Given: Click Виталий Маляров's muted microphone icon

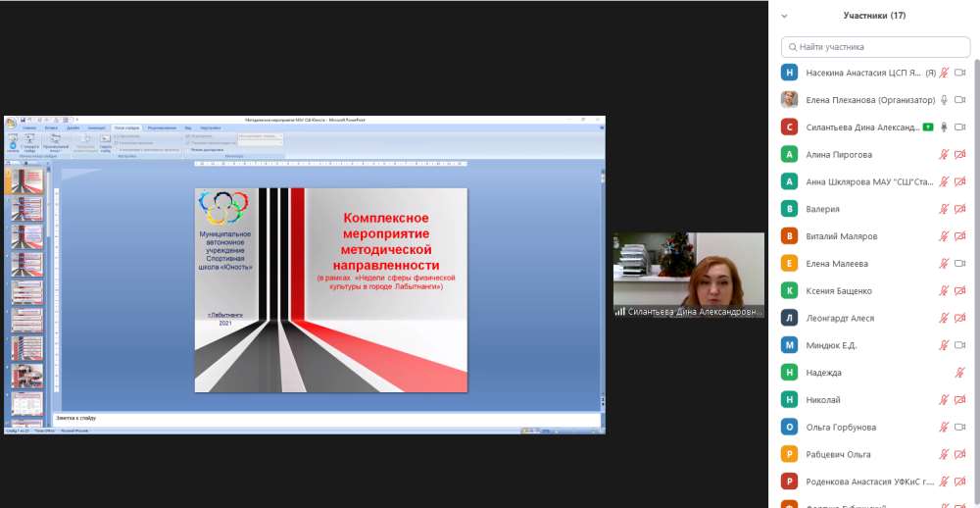Looking at the screenshot, I should tap(945, 235).
